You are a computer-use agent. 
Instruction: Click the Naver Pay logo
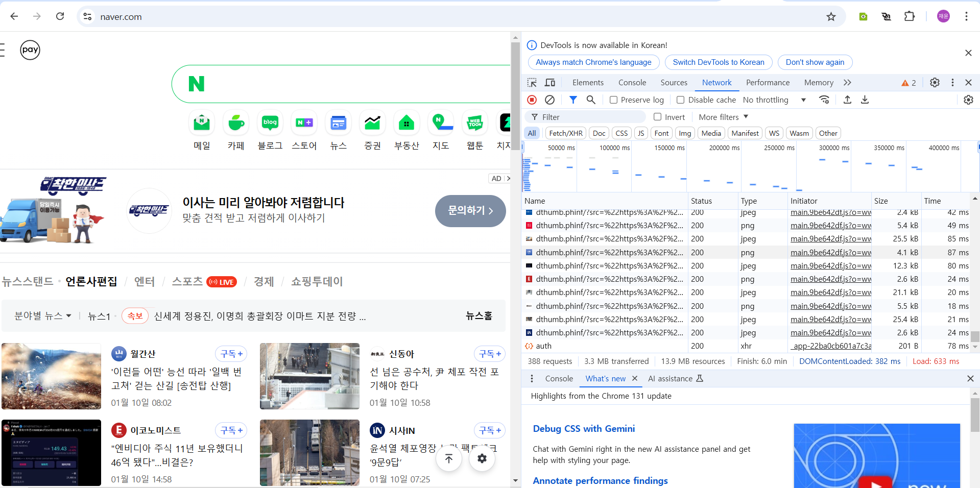[30, 50]
